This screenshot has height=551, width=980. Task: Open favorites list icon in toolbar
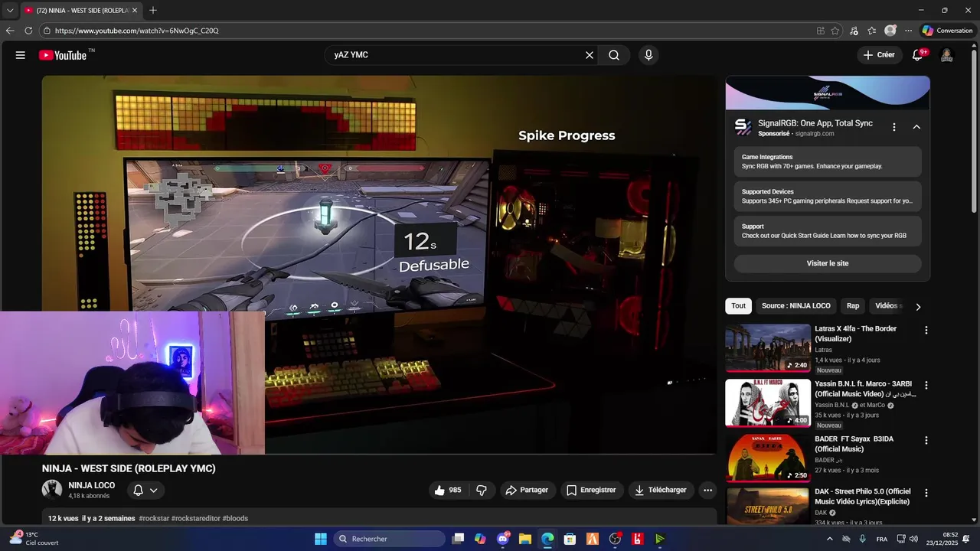point(872,31)
